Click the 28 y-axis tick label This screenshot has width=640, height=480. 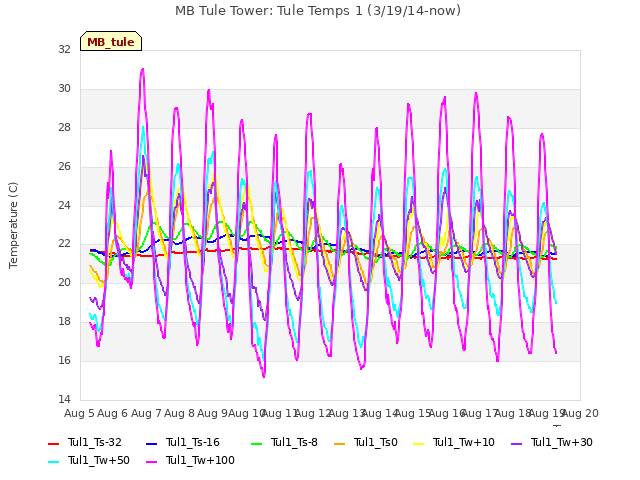point(64,128)
